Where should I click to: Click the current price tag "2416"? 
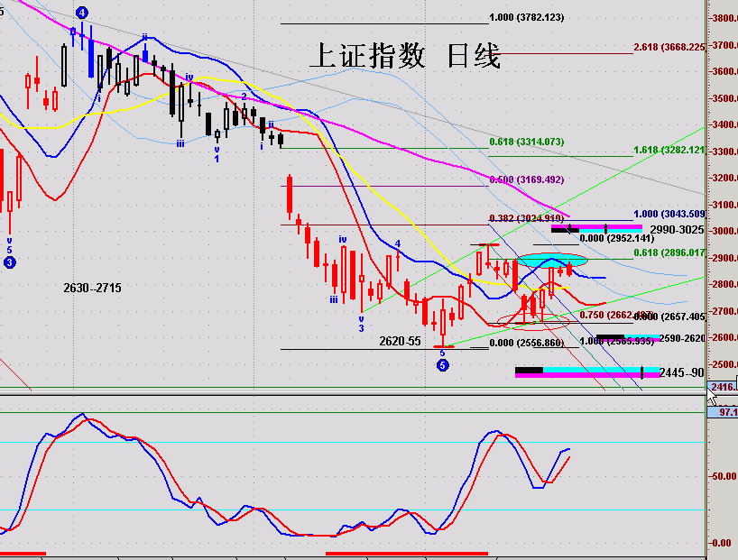723,387
